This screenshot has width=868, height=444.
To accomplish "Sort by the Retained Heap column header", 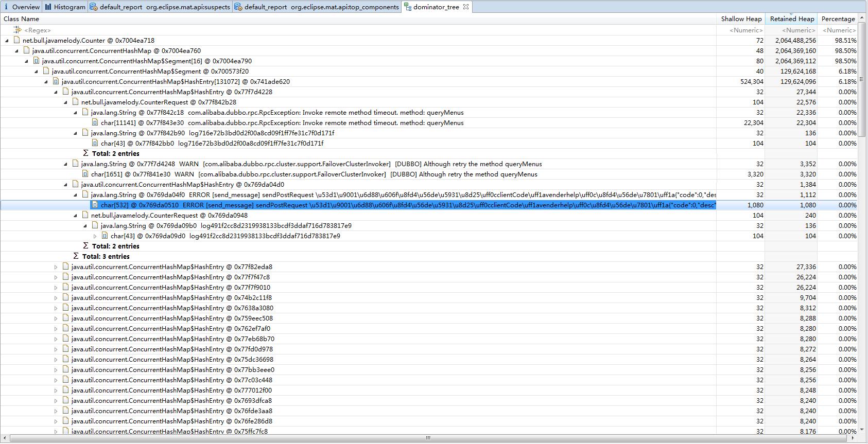I will click(791, 19).
